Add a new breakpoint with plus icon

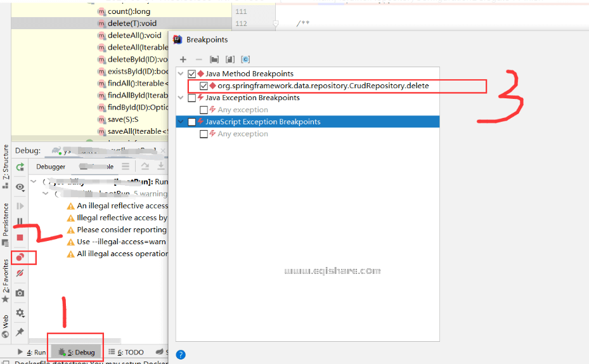pos(183,60)
